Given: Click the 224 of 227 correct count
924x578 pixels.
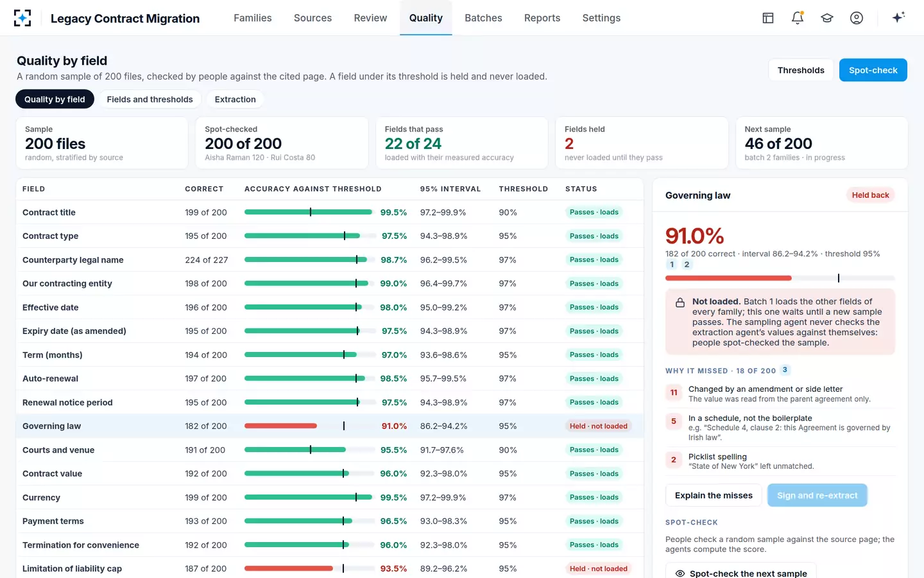Looking at the screenshot, I should click(207, 259).
